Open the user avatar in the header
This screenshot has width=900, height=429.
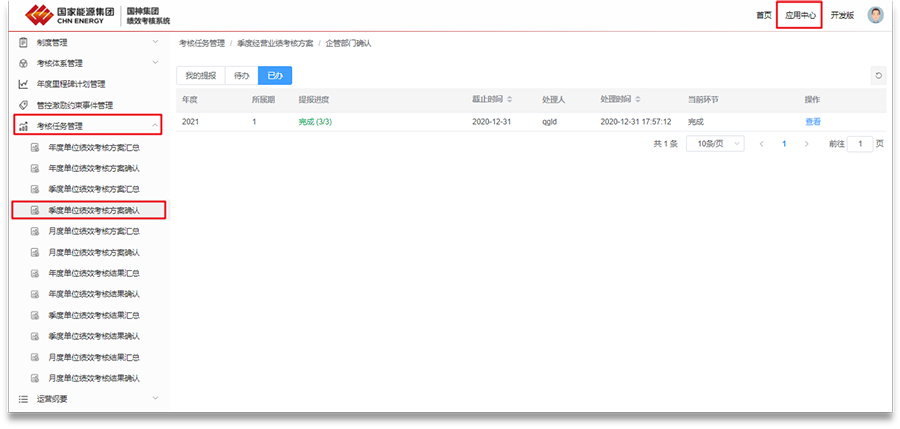[875, 15]
